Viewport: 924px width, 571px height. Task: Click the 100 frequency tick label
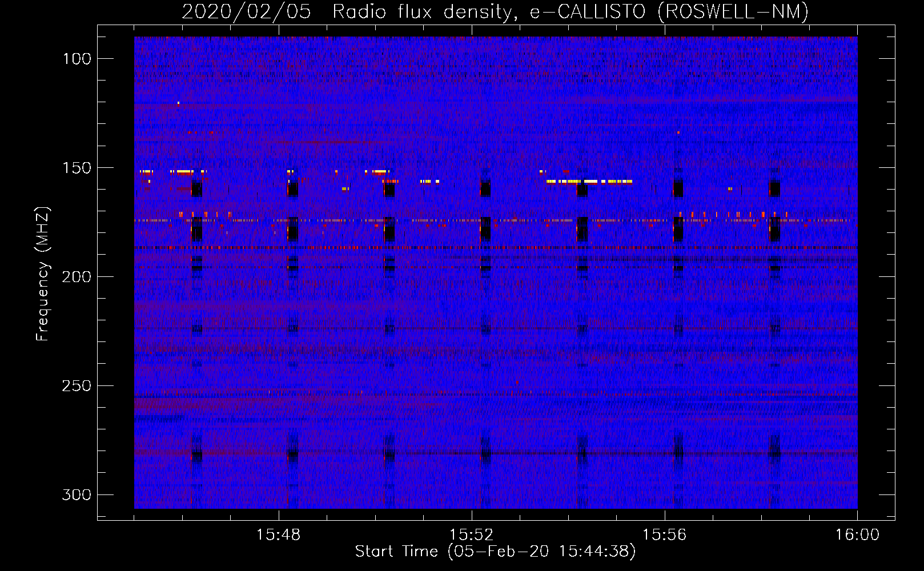coord(76,59)
